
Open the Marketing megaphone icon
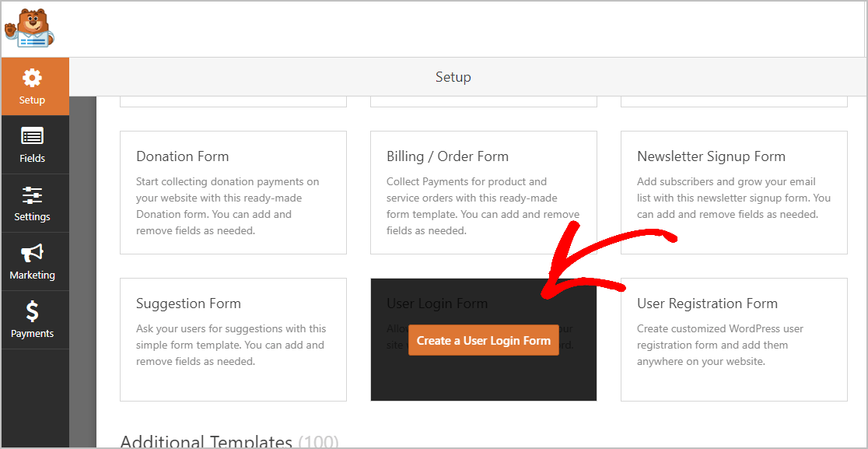(x=32, y=253)
